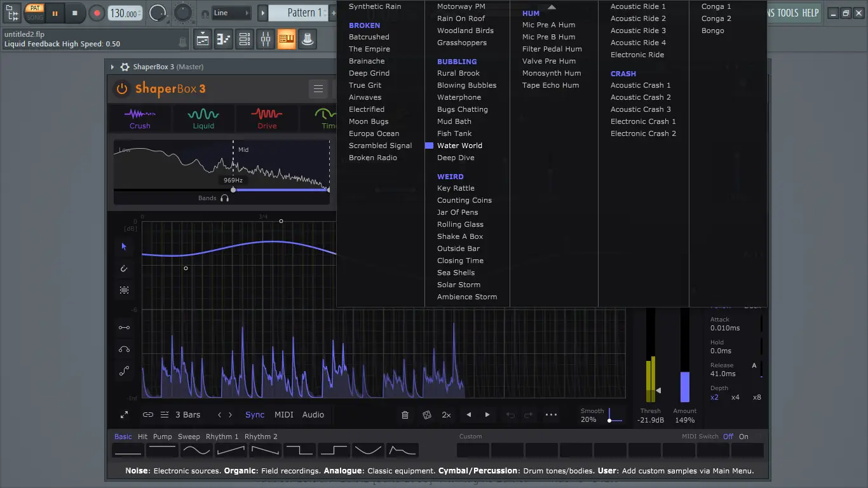This screenshot has width=868, height=488.
Task: Expand the pattern options arrow left of Pattern 1
Action: tap(262, 13)
